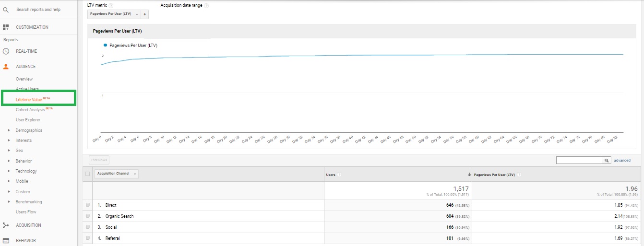
Task: Click the Acquisition arrows icon
Action: click(6, 225)
